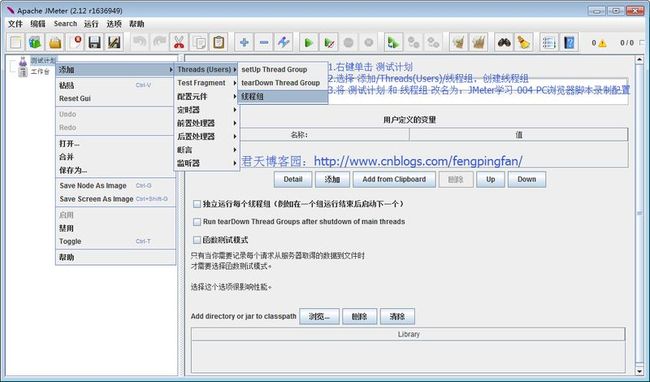Open the 选项 menu

(x=114, y=24)
